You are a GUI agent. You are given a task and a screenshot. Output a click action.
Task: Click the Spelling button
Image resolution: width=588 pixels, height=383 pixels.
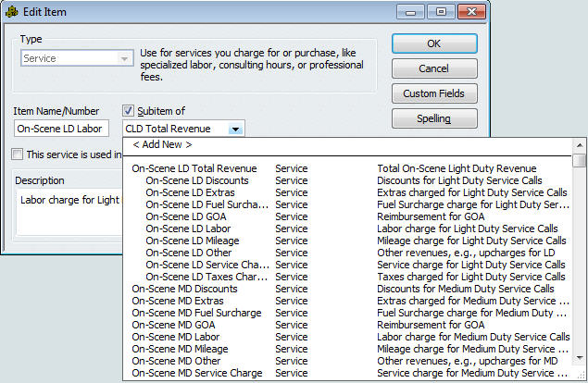(x=433, y=118)
